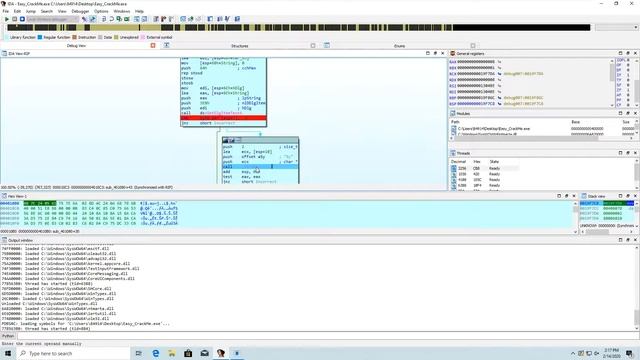The image size is (640, 360).
Task: Click the Python command input field
Action: coord(328,336)
